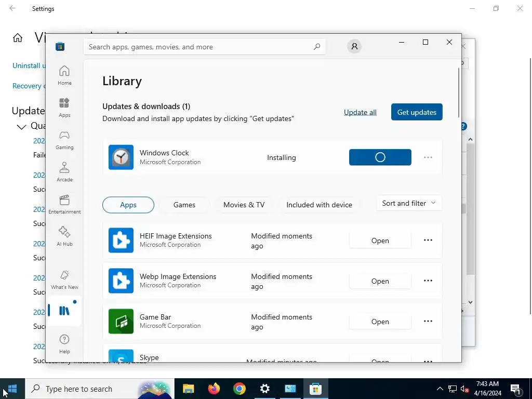Click the Settings home icon
532x399 pixels.
point(18,37)
